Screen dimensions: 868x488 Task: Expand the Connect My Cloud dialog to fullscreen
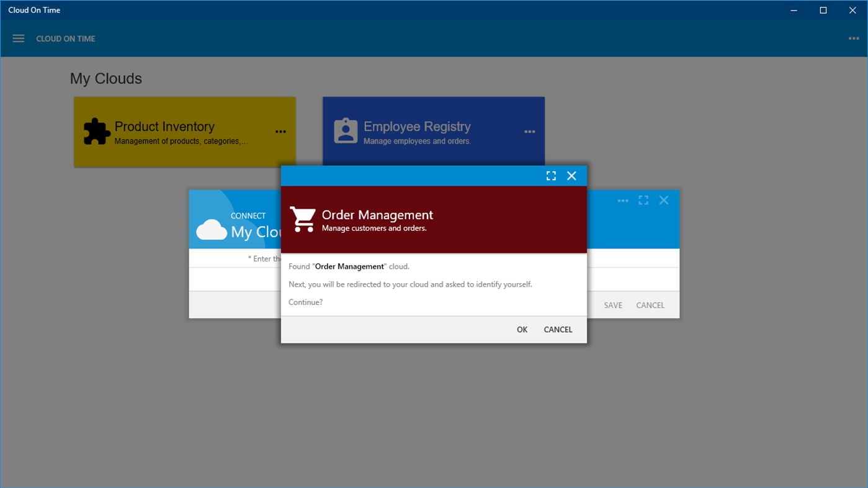[x=643, y=200]
